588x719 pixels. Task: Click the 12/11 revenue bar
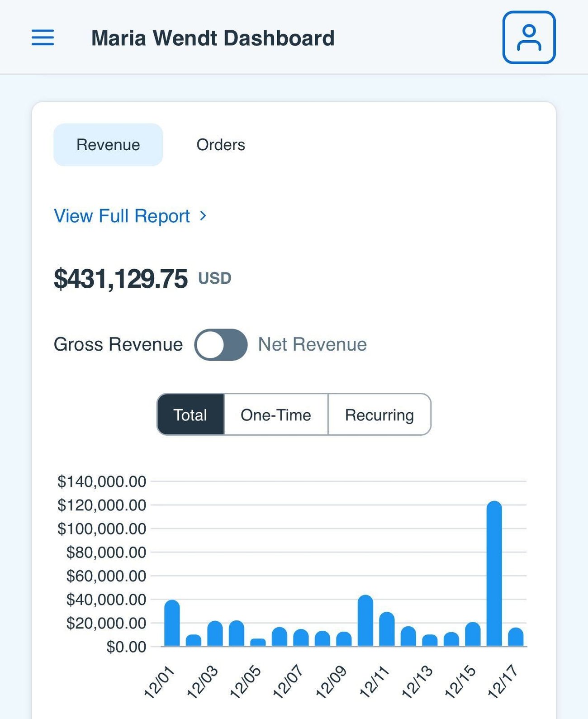[x=387, y=630]
